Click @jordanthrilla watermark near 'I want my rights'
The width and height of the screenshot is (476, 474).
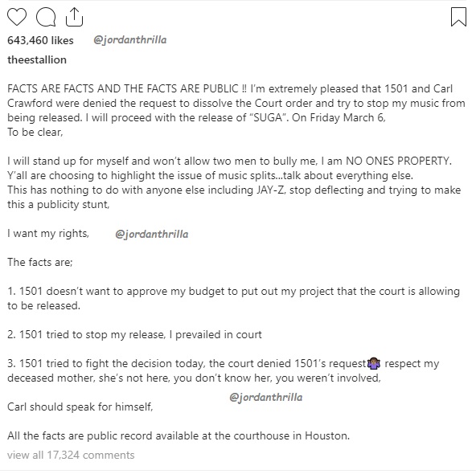[x=152, y=234]
